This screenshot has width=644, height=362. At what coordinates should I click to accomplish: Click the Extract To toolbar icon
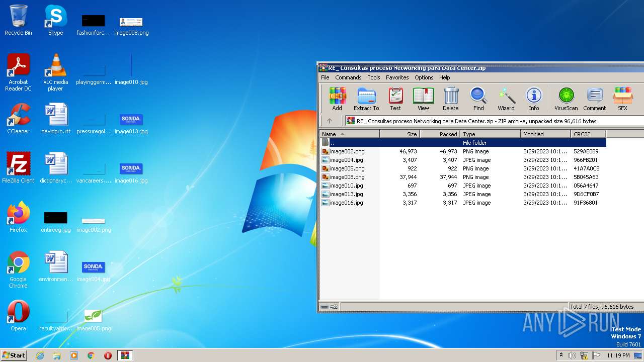(x=366, y=99)
